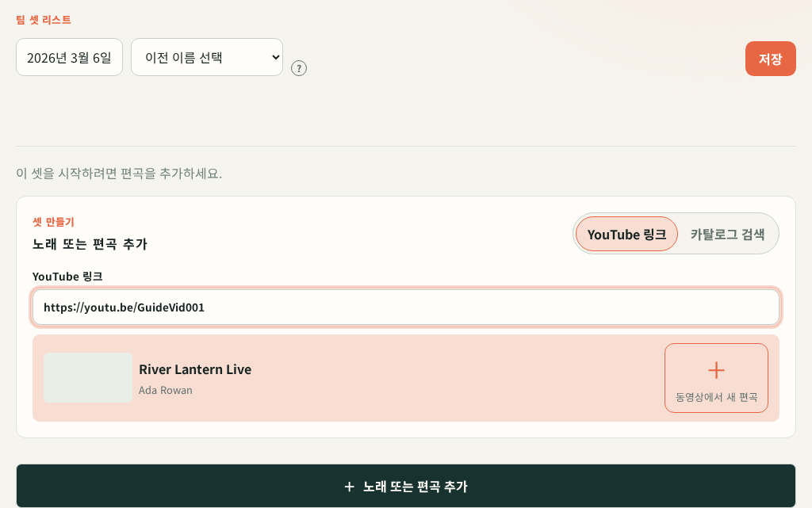Screen dimensions: 812x508
Task: Click the 저장 save button
Action: coord(770,59)
